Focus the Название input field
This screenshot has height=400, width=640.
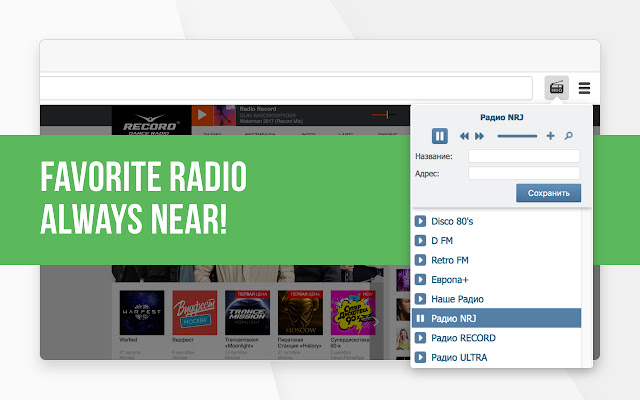pos(524,156)
